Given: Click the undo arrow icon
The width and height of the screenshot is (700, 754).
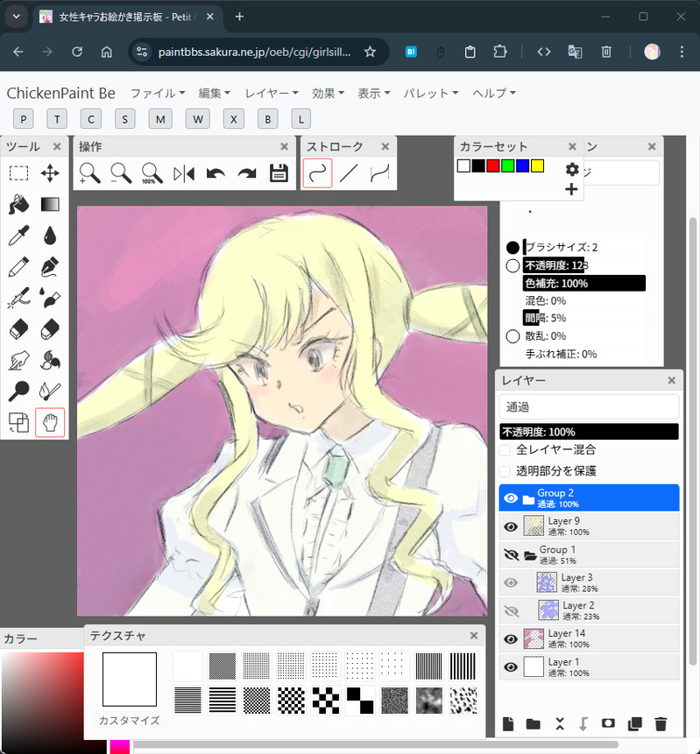Looking at the screenshot, I should 216,173.
